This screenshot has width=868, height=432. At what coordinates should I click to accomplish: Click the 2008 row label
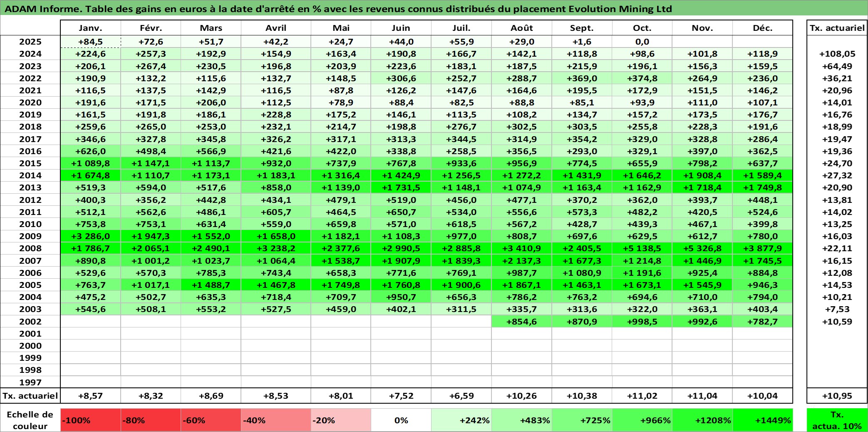(30, 248)
